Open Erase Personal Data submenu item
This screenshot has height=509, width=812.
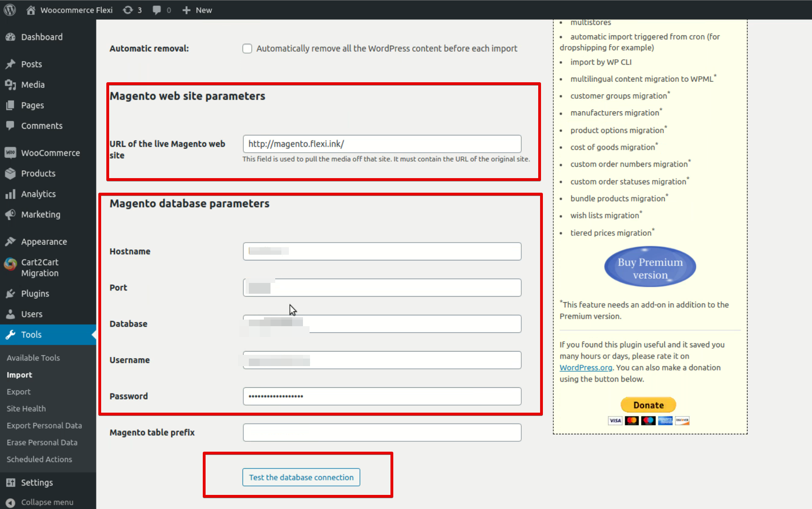click(x=42, y=442)
